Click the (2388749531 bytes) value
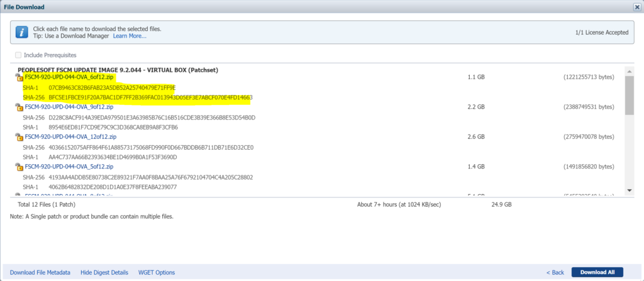The image size is (644, 281). coord(589,107)
